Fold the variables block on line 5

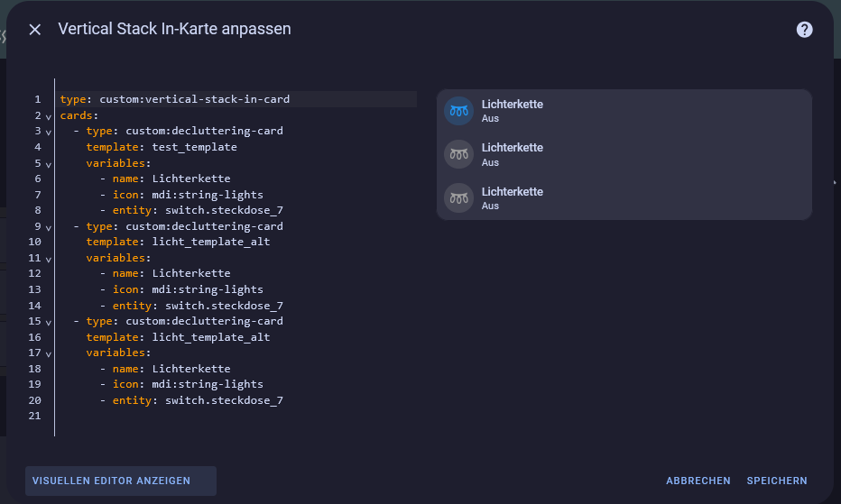coord(48,164)
